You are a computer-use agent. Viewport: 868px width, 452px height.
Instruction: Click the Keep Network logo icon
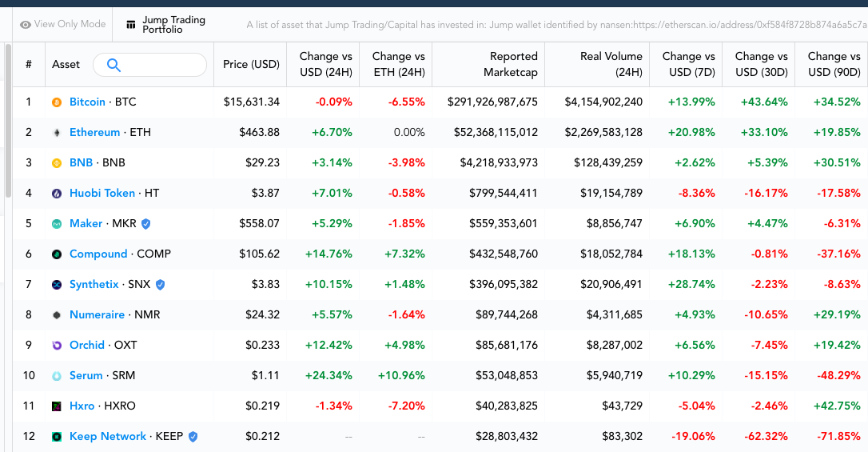tap(57, 437)
